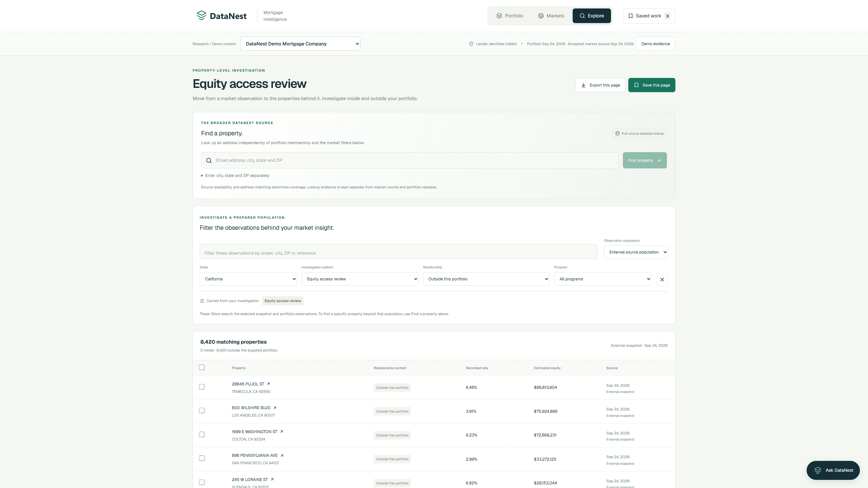Image resolution: width=868 pixels, height=488 pixels.
Task: Focus the filter observations input field
Action: coord(398,252)
